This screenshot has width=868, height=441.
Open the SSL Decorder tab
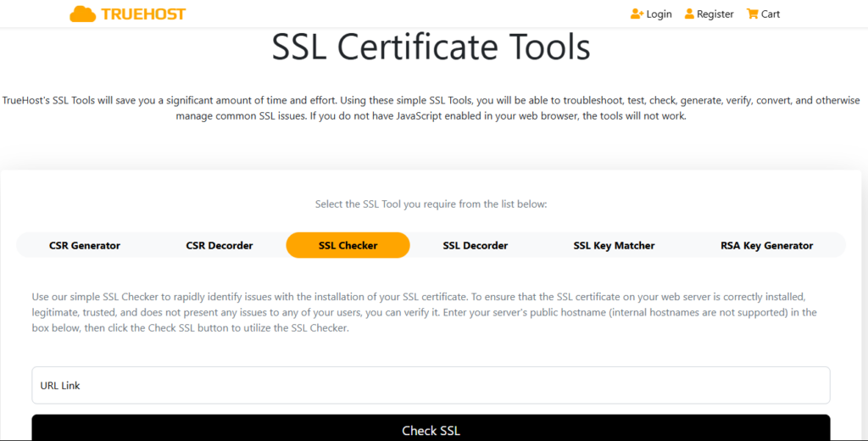[x=475, y=245]
